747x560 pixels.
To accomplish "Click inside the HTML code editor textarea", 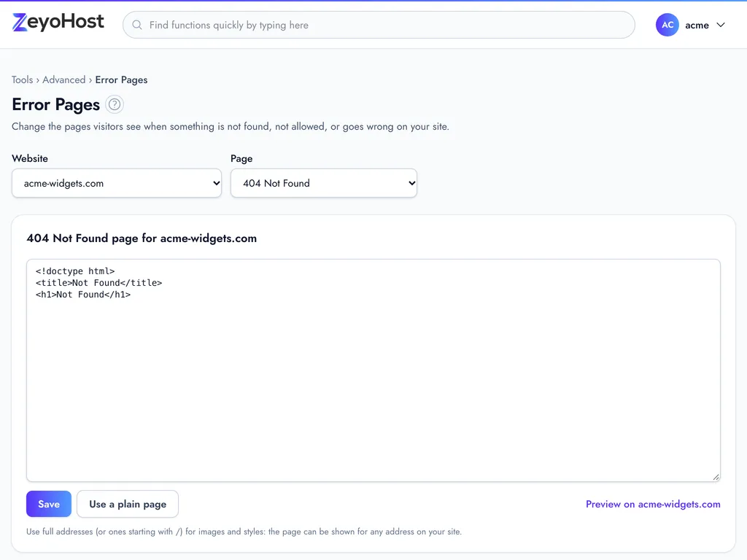I will click(x=373, y=370).
